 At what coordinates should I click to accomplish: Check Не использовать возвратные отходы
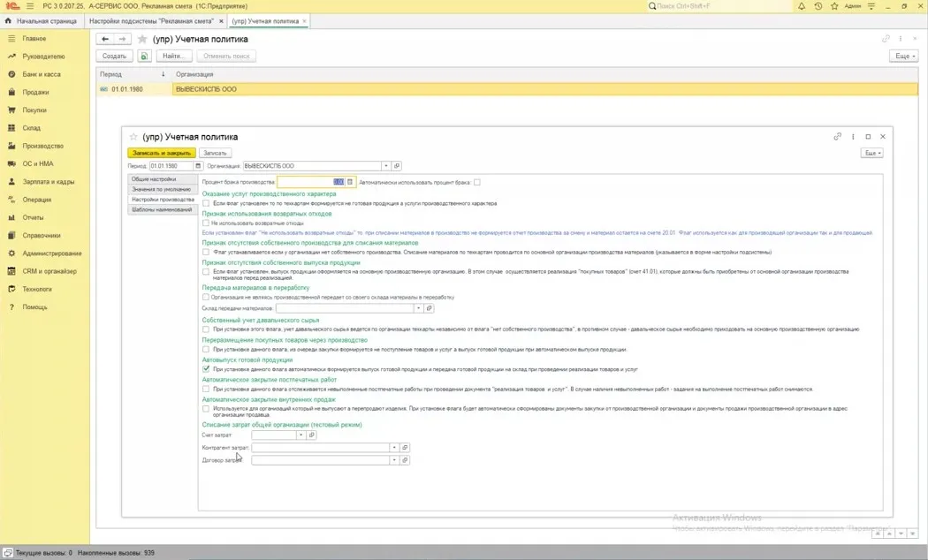click(206, 223)
